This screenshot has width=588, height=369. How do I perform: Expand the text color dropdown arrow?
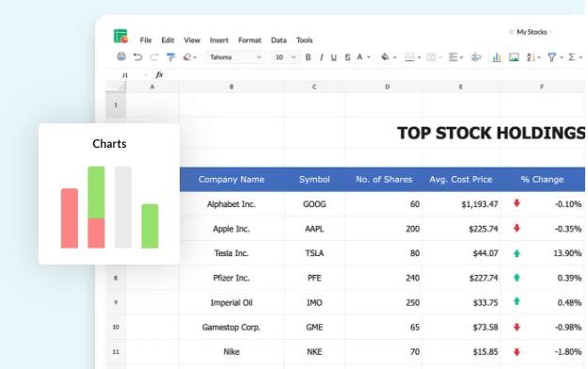(x=369, y=57)
